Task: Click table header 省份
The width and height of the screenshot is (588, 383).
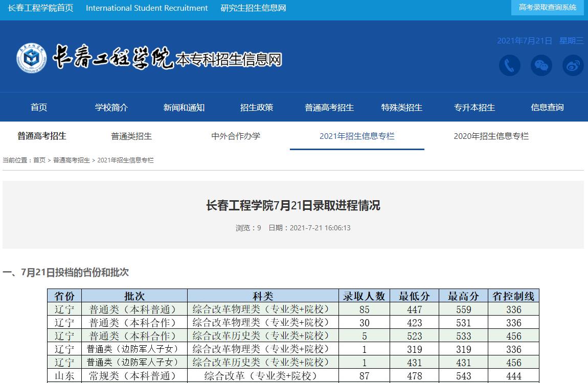Action: 64,296
